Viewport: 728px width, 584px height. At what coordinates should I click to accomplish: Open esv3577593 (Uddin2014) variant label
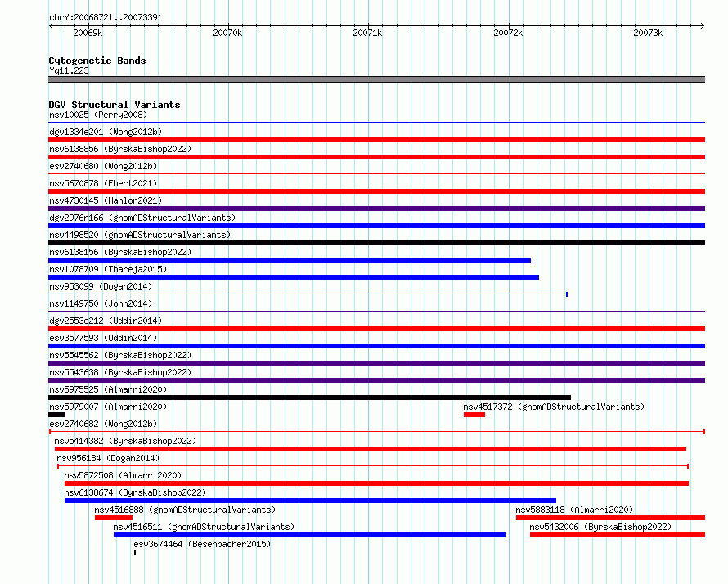[103, 338]
